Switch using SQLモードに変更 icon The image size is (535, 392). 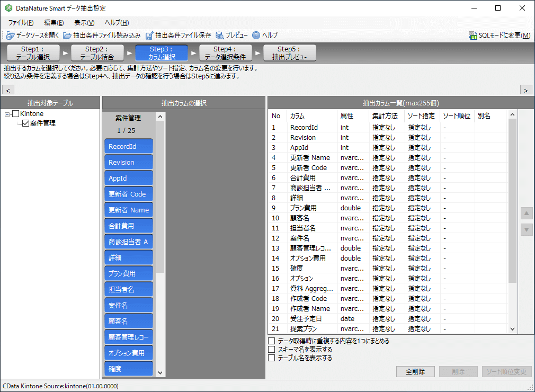[x=472, y=35]
